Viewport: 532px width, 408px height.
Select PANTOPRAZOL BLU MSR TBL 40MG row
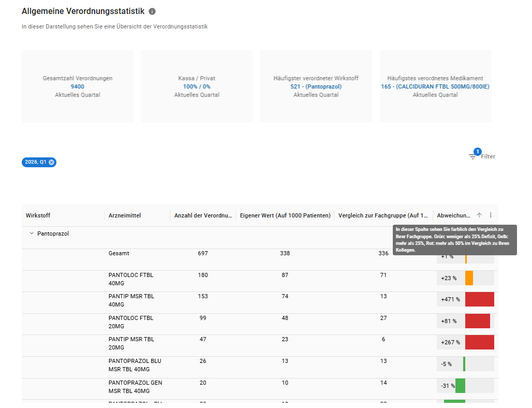click(260, 367)
